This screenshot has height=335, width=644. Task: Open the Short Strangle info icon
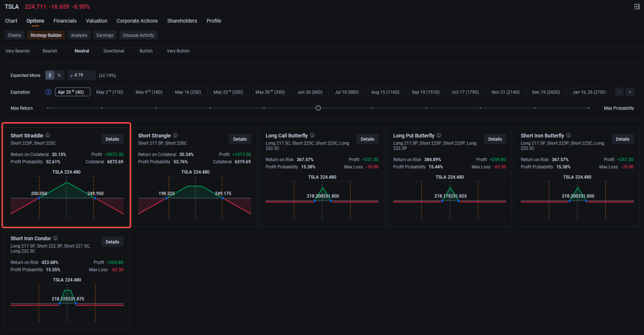pos(175,135)
